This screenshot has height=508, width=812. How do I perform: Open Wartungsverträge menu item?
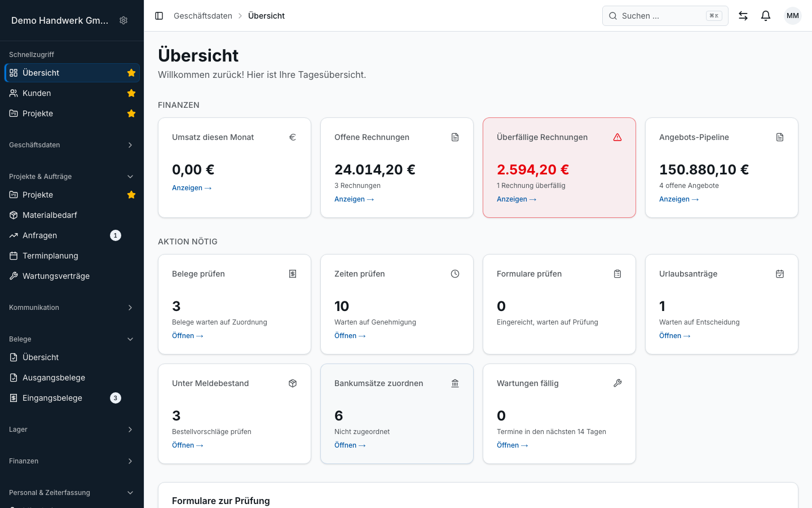72,276
